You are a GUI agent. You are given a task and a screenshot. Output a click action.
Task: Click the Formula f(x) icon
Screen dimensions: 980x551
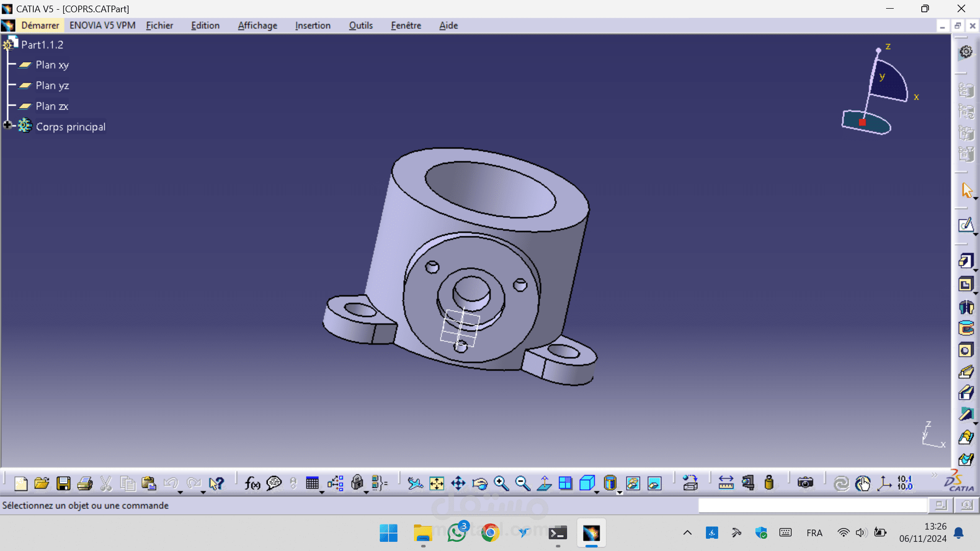[x=252, y=483]
